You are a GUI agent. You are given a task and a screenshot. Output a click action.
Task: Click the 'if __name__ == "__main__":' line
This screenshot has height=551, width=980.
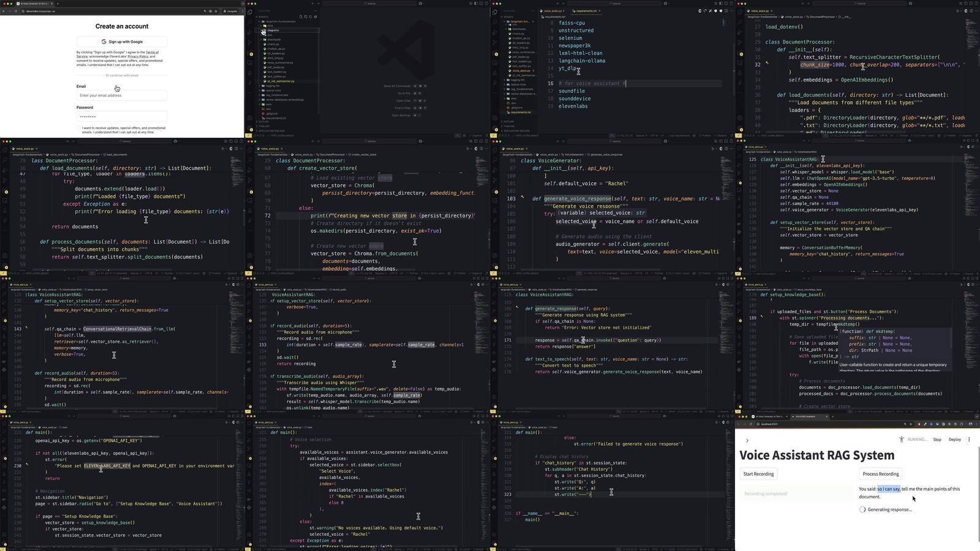point(547,514)
